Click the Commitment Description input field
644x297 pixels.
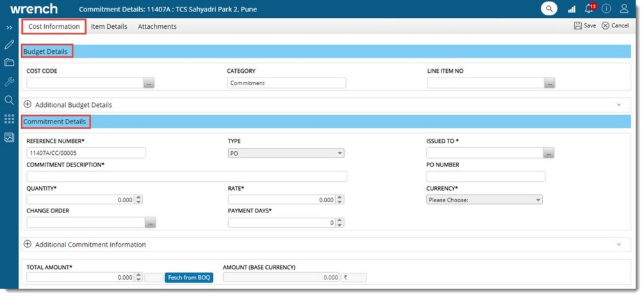(186, 177)
